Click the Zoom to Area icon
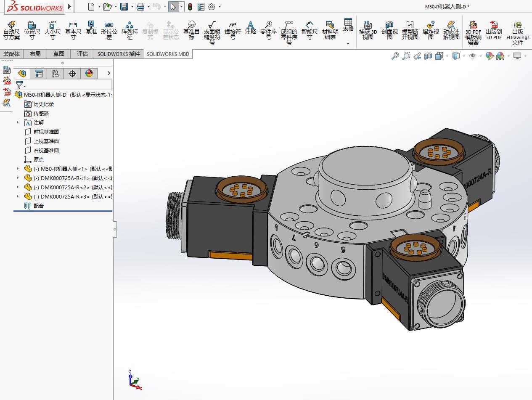Screen dimensions: 532x400 click(406, 56)
